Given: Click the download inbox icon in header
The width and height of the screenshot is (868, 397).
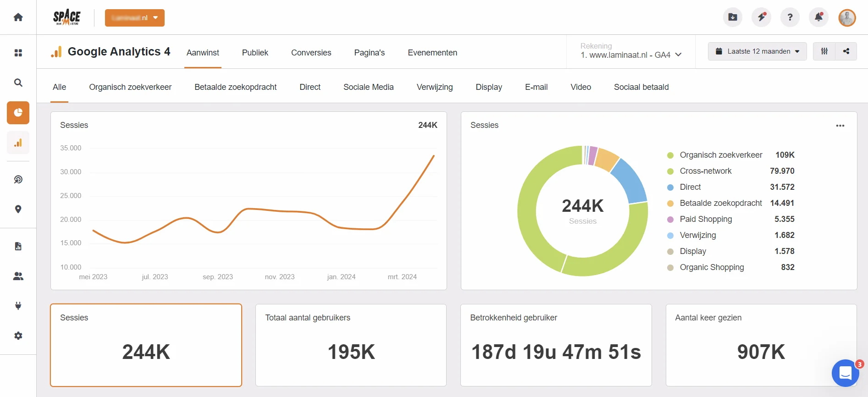Looking at the screenshot, I should coord(733,17).
